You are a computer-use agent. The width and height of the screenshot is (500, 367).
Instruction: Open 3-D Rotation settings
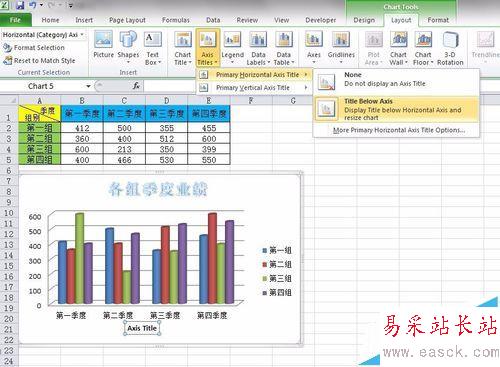click(x=450, y=48)
